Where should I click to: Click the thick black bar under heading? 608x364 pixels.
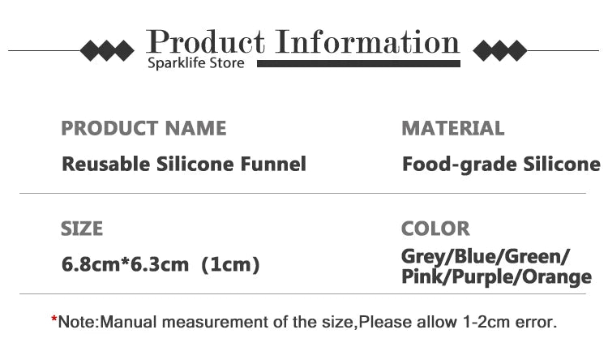click(x=358, y=63)
